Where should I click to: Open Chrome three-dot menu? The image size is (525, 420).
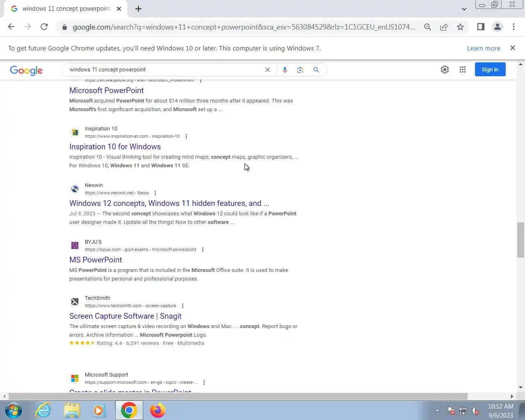point(514,27)
